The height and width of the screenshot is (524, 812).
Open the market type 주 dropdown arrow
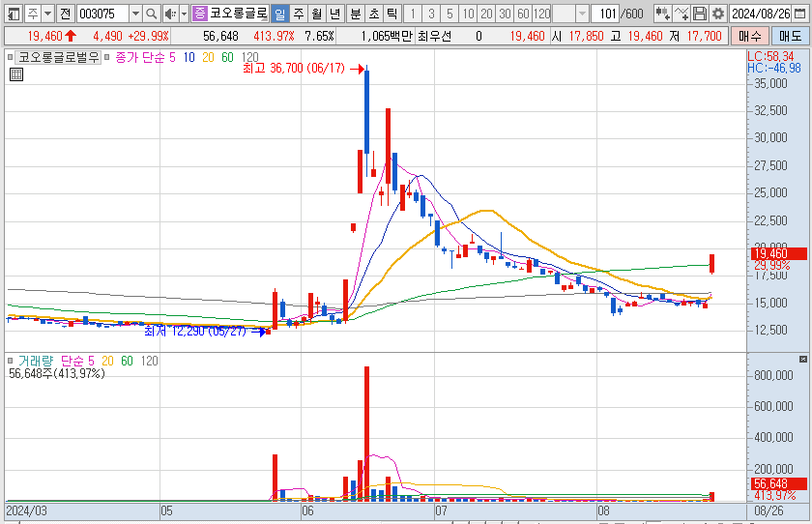pyautogui.click(x=47, y=14)
